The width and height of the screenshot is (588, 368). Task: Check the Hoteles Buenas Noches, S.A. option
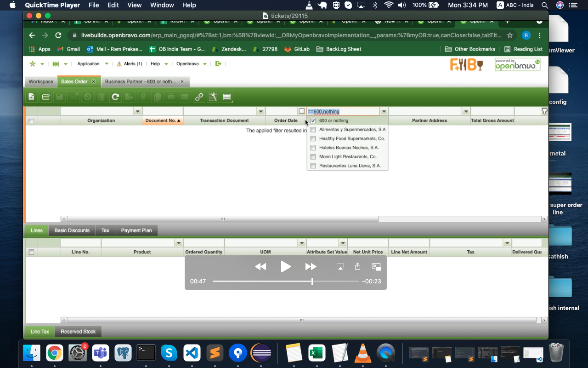click(x=313, y=148)
